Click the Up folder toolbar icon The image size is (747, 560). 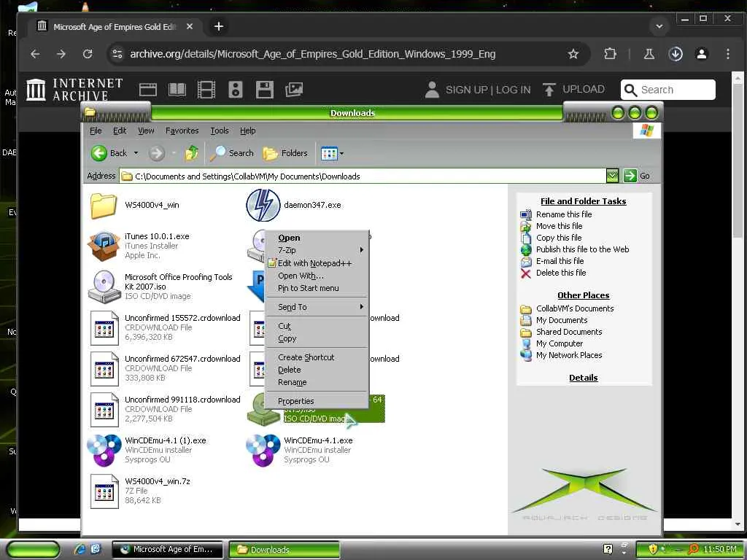192,153
